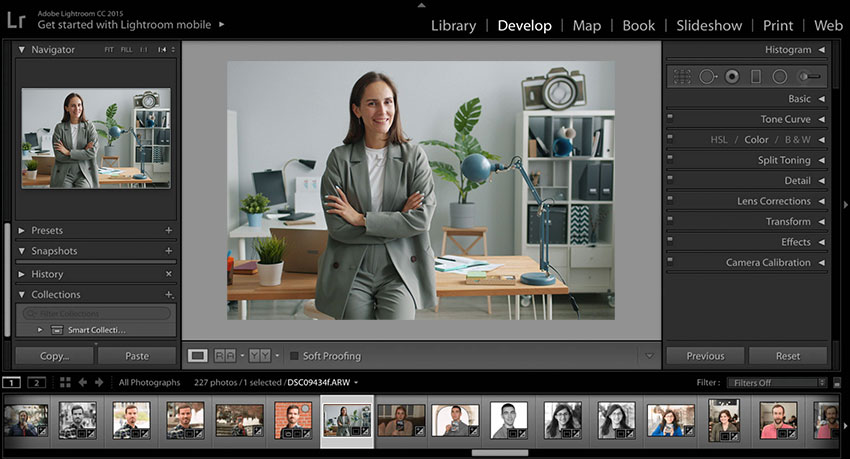
Task: Toggle Detail panel switch
Action: tap(670, 178)
